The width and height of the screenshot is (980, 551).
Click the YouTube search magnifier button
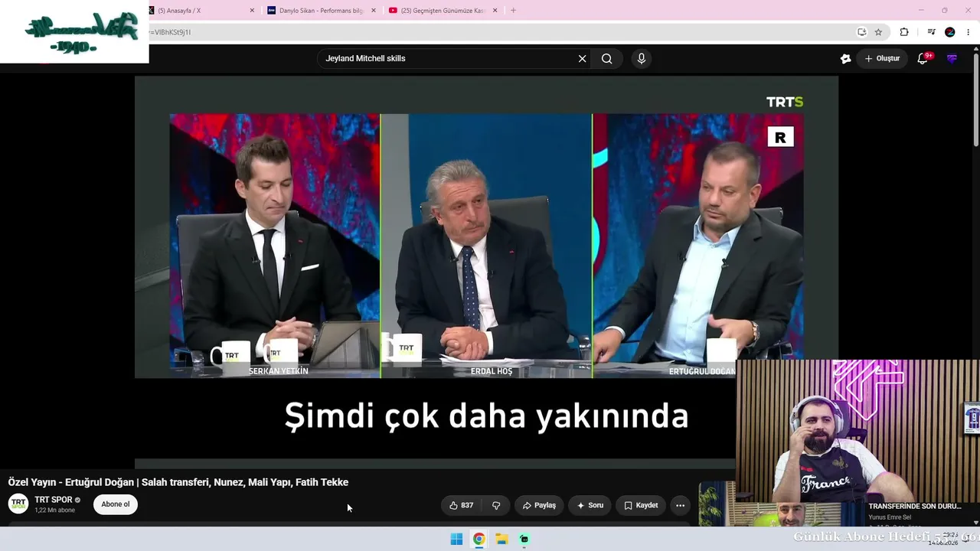(607, 59)
